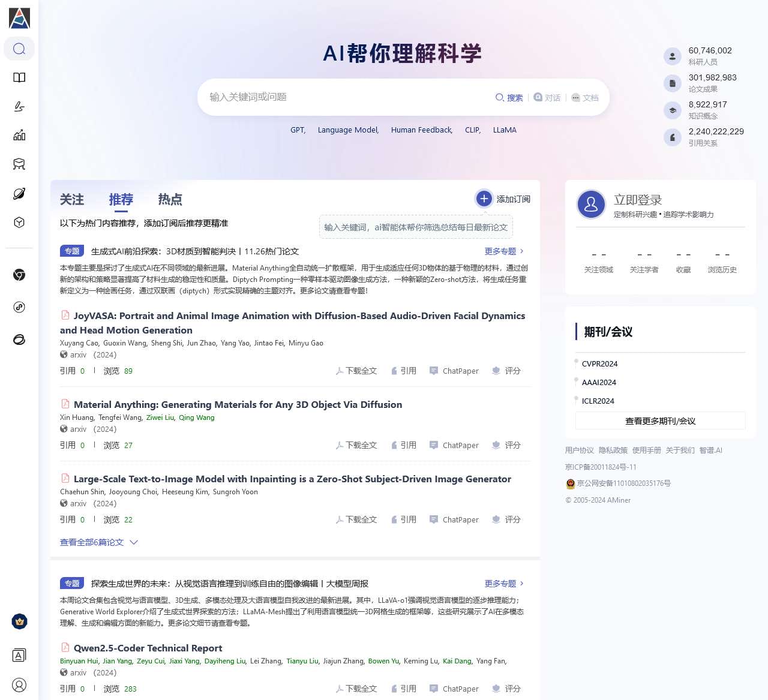
Task: Click the Language Model suggested keyword
Action: [348, 130]
